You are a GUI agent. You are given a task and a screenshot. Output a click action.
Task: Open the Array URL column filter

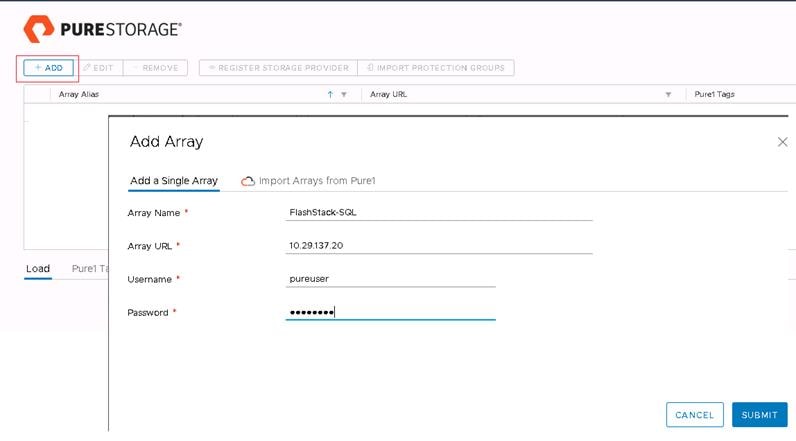[x=668, y=95]
